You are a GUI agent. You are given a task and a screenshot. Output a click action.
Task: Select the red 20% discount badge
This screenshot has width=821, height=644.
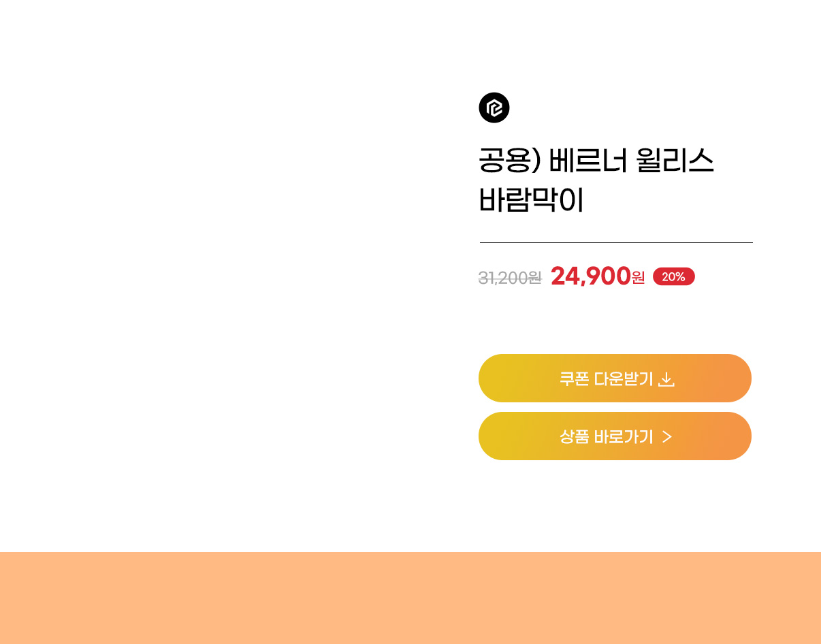pos(674,276)
